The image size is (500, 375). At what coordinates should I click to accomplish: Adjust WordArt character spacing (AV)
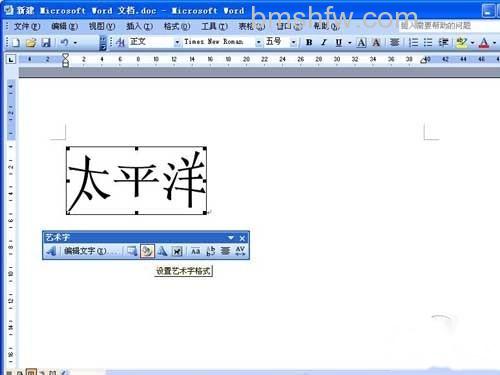(x=240, y=251)
